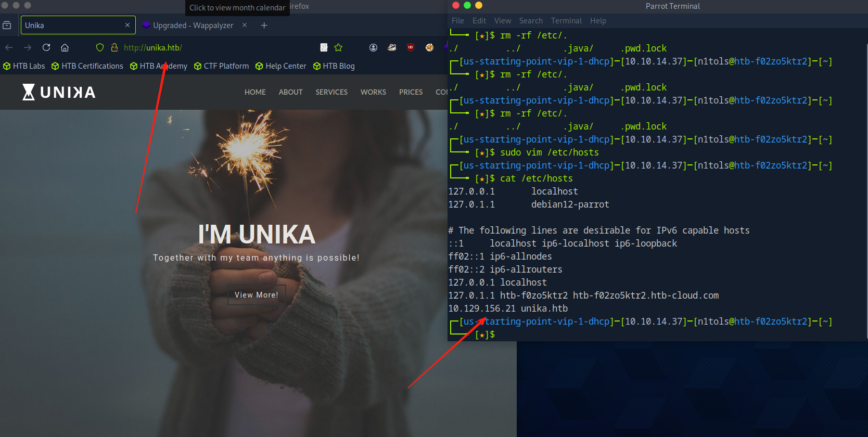The image size is (868, 437).
Task: Toggle reader view icon in address bar
Action: tap(324, 47)
